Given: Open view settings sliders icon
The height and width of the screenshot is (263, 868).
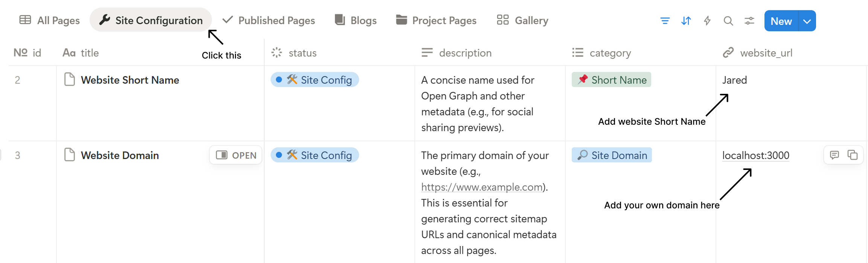Looking at the screenshot, I should [x=749, y=21].
